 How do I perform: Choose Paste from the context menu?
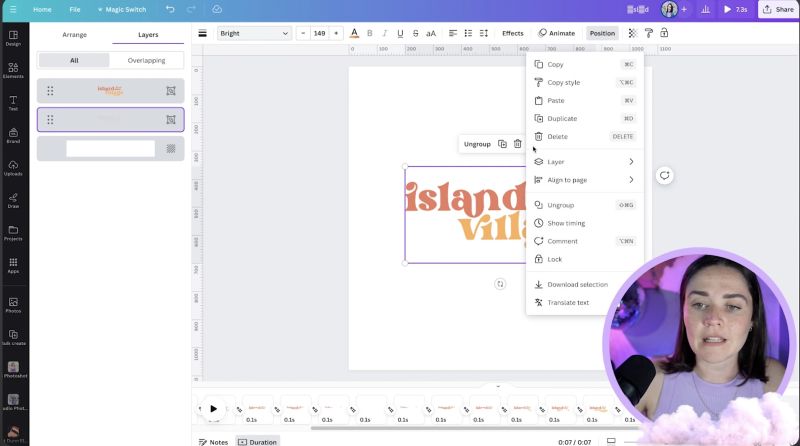(585, 101)
